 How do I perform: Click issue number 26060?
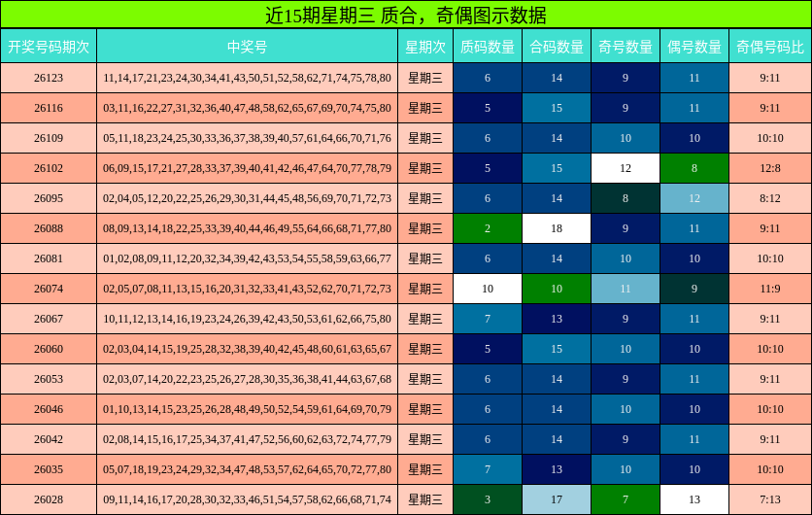[49, 348]
